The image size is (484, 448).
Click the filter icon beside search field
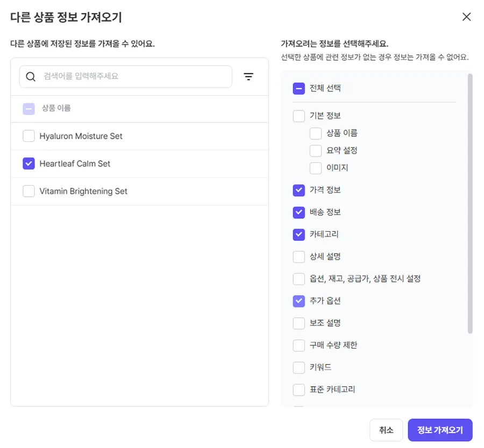click(248, 77)
